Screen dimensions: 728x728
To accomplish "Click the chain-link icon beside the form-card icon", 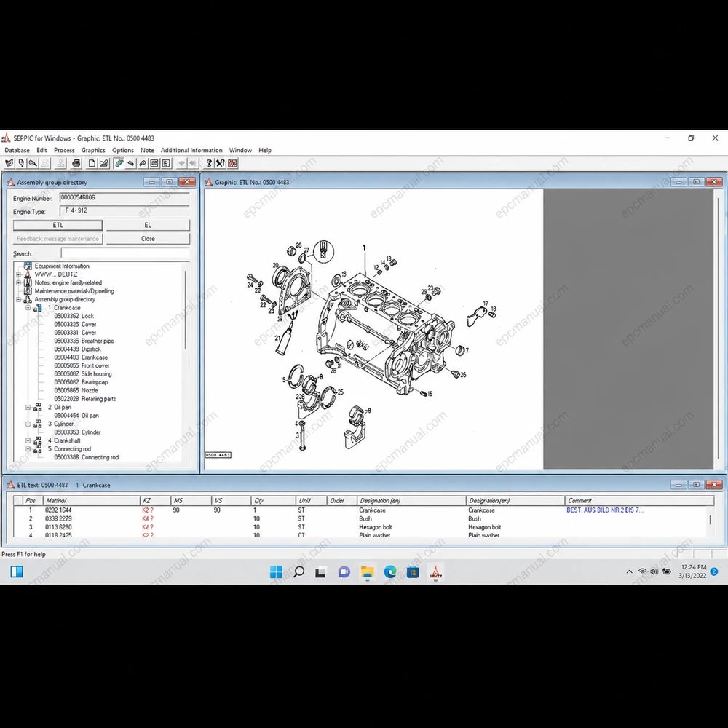I will click(143, 163).
